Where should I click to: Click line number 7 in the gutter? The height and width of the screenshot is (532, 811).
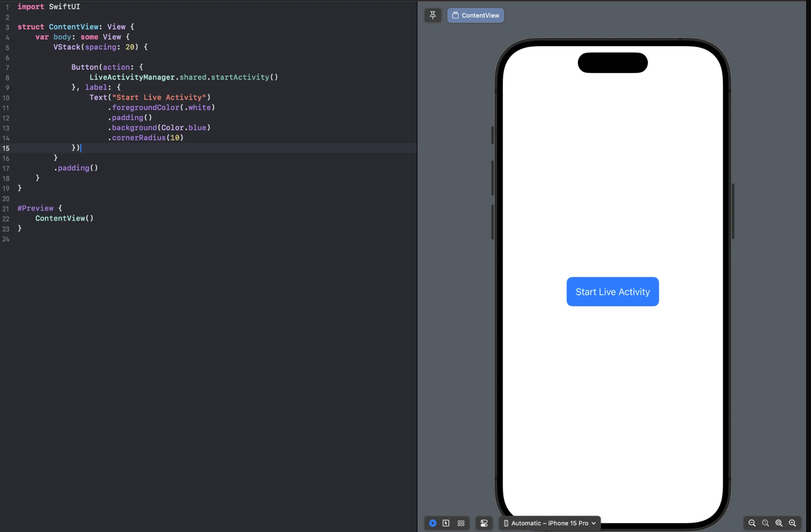click(7, 68)
